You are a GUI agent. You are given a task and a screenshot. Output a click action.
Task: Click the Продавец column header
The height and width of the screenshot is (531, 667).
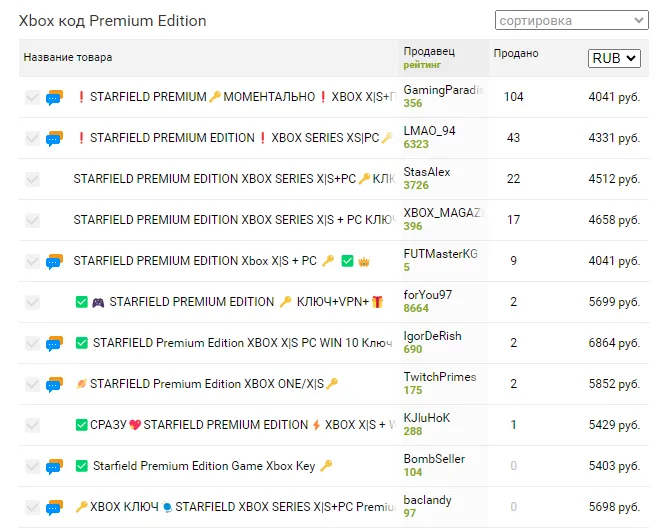coord(429,51)
